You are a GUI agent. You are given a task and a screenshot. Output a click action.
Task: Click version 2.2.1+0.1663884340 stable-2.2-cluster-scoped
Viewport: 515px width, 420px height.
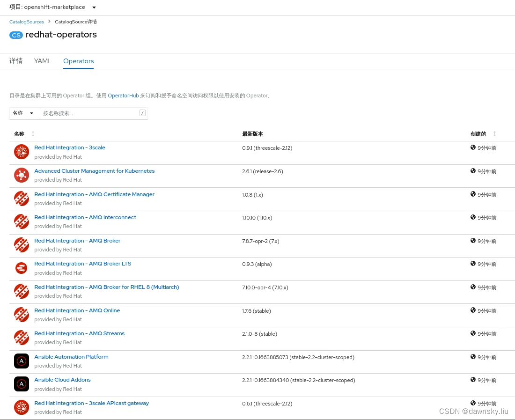[299, 380]
